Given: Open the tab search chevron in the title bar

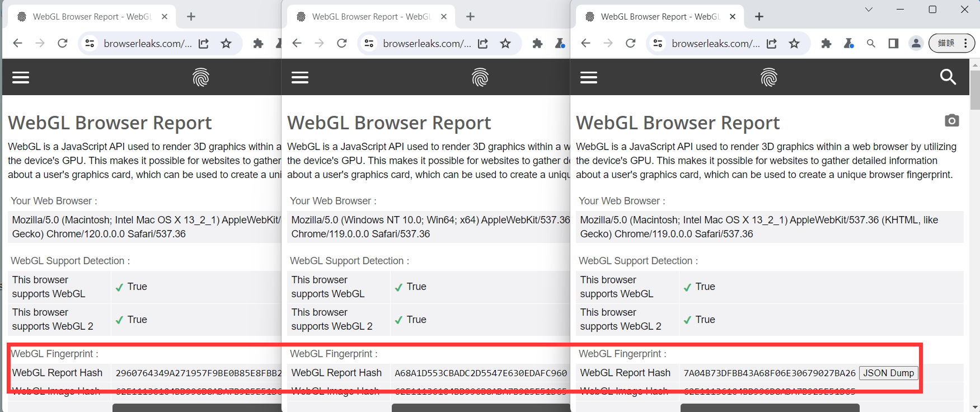Looking at the screenshot, I should tap(869, 10).
